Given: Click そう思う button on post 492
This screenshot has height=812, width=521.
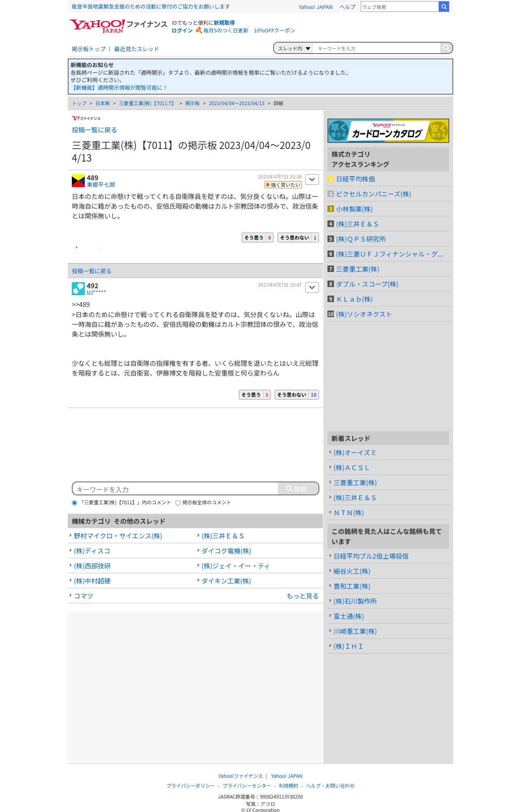Looking at the screenshot, I should point(255,395).
